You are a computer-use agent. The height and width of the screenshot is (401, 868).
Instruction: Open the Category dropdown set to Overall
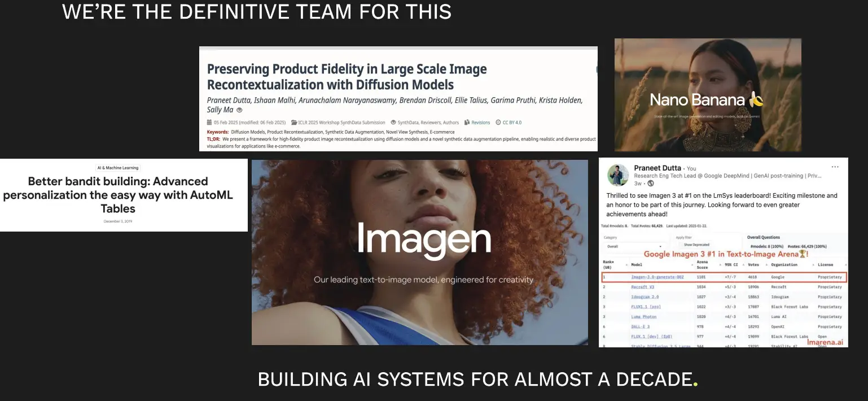tap(632, 246)
